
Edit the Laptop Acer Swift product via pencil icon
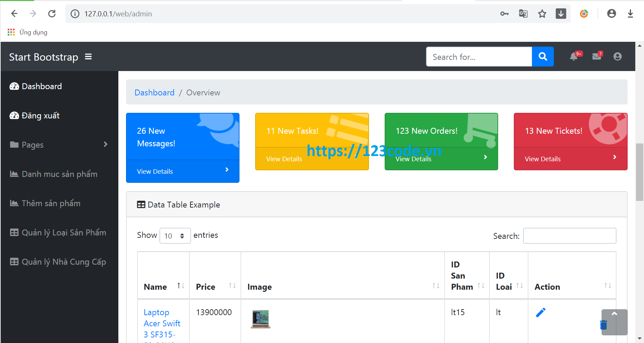(541, 312)
